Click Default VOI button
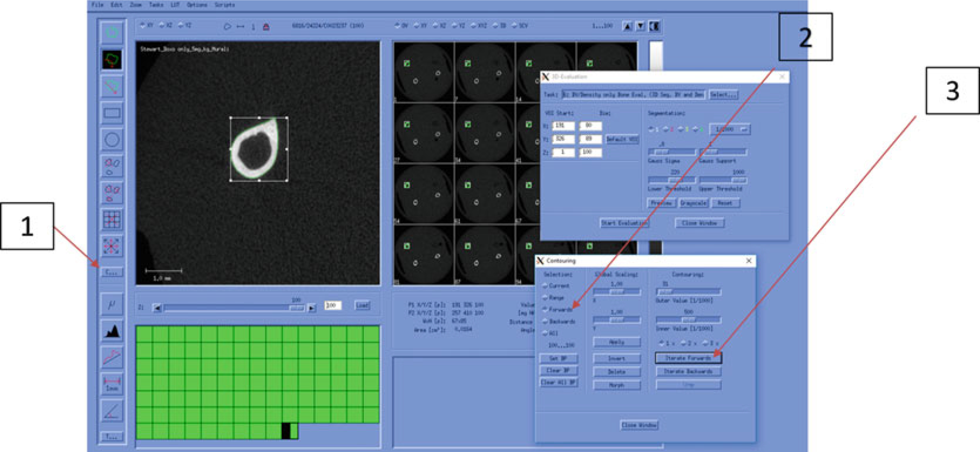 click(622, 140)
